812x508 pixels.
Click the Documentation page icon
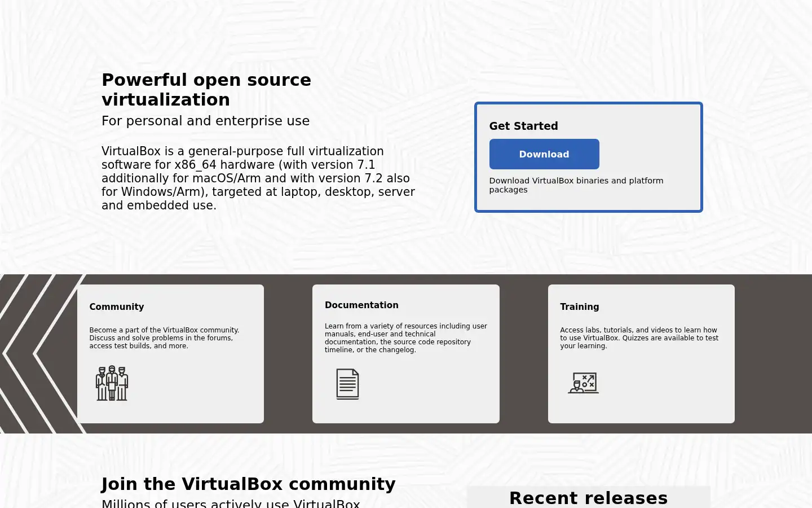(x=347, y=384)
